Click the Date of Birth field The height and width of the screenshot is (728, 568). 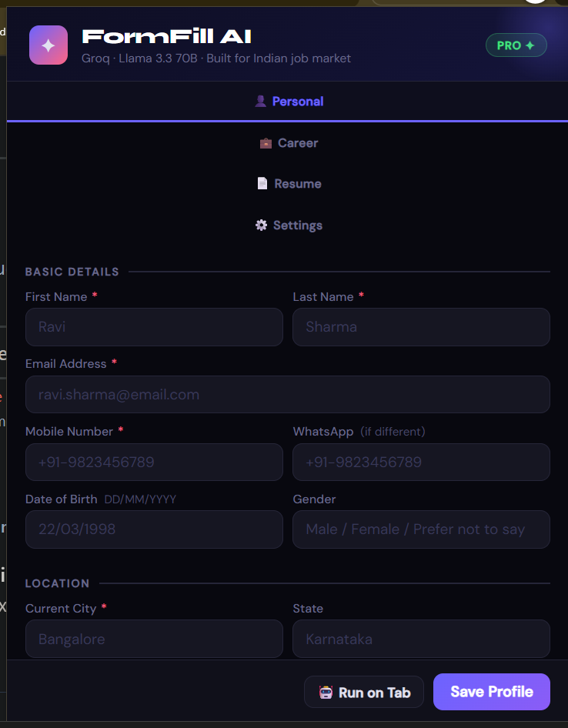pos(154,529)
